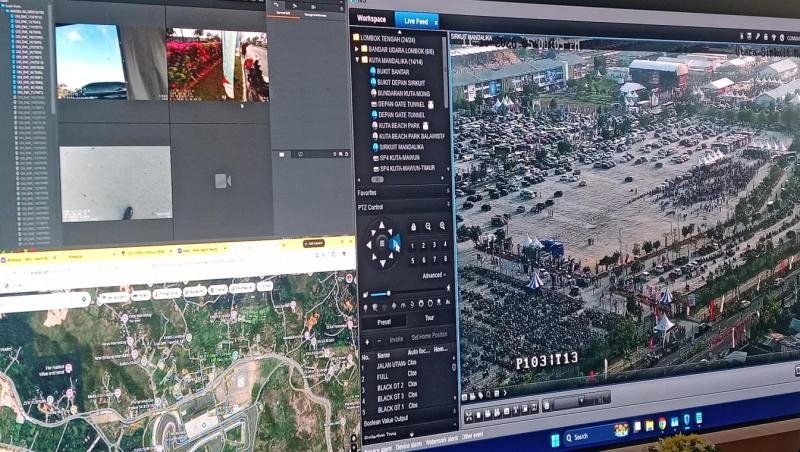Click the Invoke preset button
Viewport: 800px width, 452px height.
396,339
